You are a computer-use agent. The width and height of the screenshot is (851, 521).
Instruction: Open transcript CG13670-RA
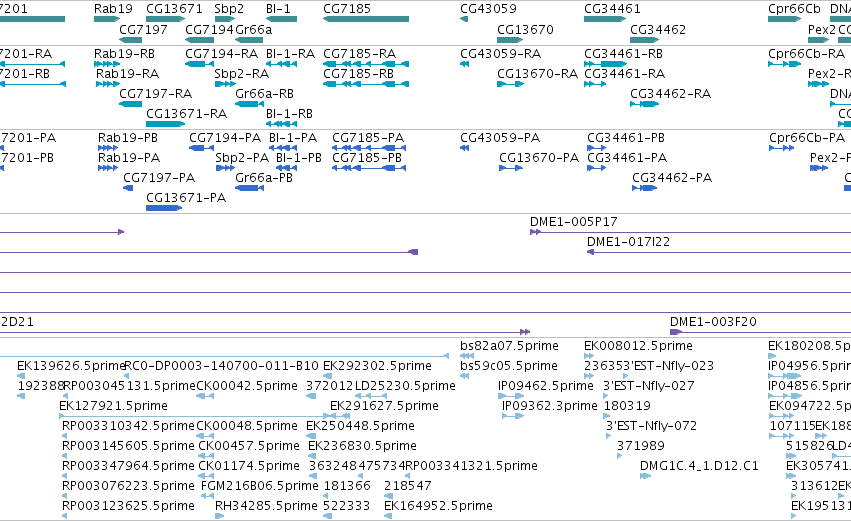(537, 74)
